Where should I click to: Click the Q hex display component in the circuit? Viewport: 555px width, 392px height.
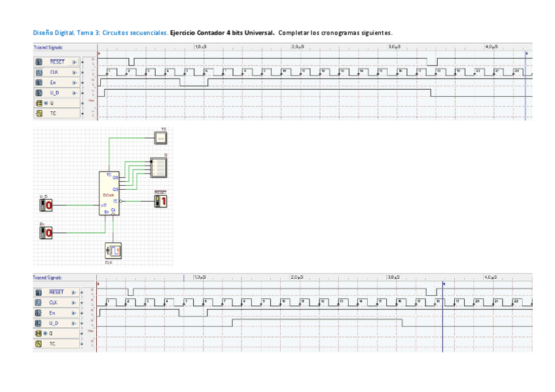[x=159, y=168]
